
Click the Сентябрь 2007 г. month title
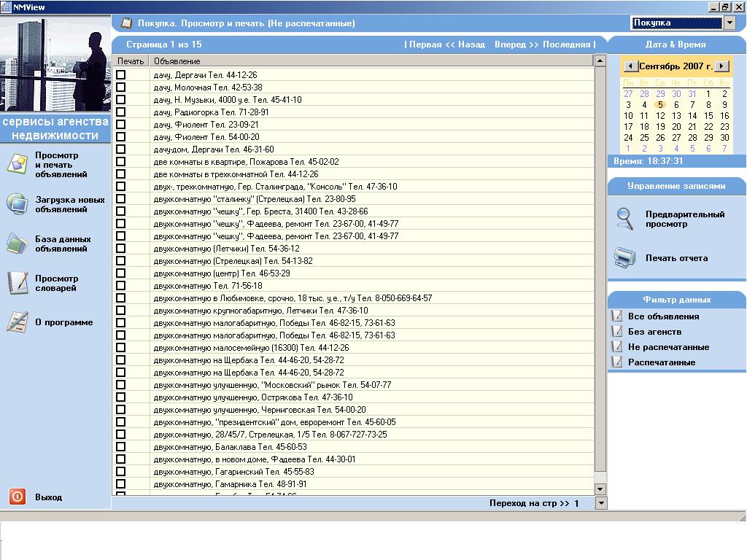(676, 66)
